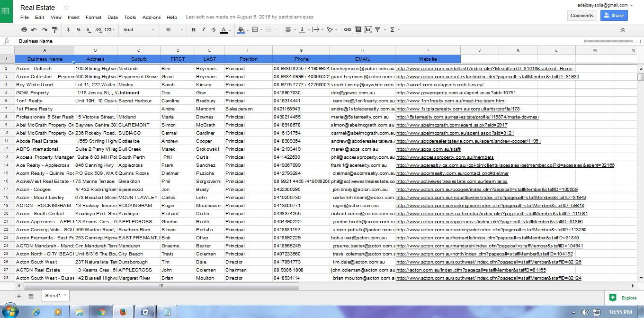Open text rotation options
The height and width of the screenshot is (318, 644).
(x=331, y=29)
